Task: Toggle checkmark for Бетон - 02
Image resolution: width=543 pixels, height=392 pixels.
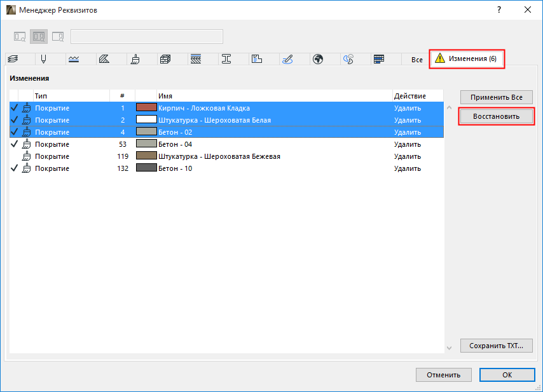Action: coord(14,132)
